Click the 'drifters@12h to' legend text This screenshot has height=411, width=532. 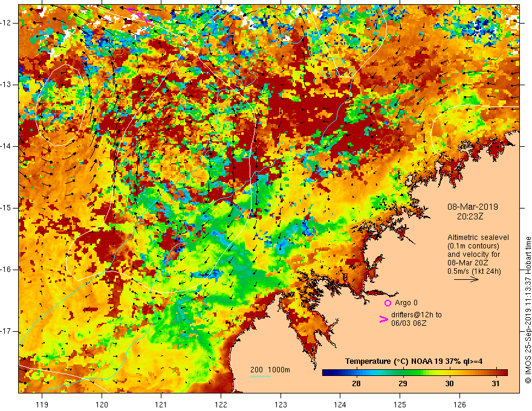417,315
